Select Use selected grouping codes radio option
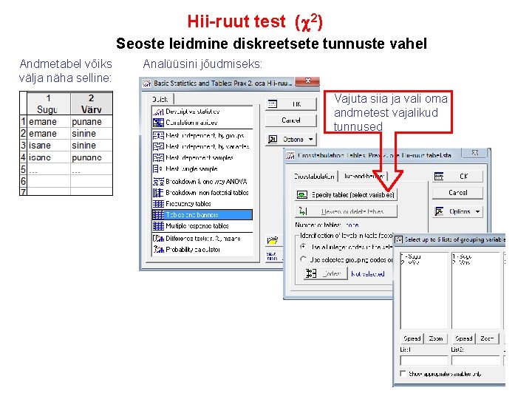The height and width of the screenshot is (399, 532). point(304,259)
